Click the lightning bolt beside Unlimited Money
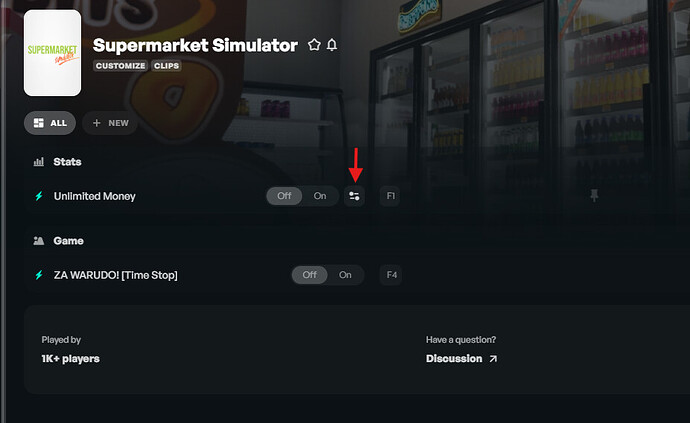 (x=39, y=196)
